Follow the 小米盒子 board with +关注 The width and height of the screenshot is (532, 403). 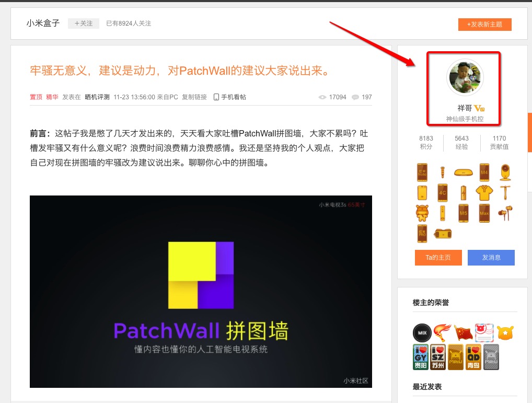(84, 24)
